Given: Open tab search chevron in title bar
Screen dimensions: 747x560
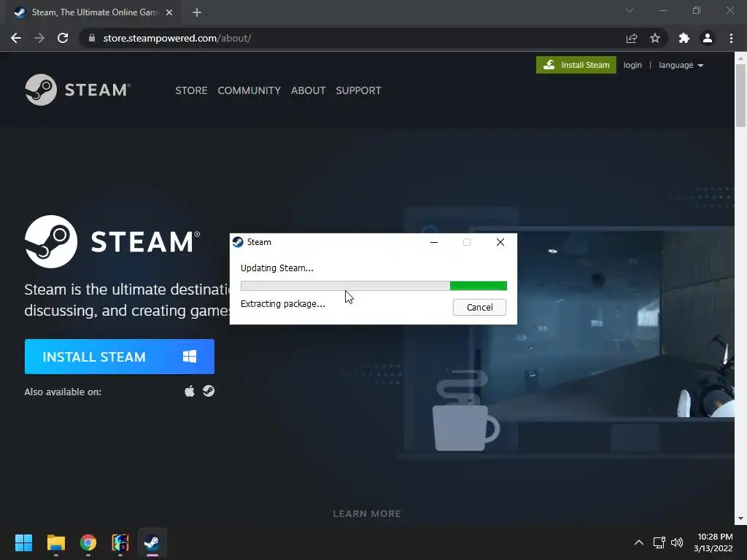Looking at the screenshot, I should (630, 10).
